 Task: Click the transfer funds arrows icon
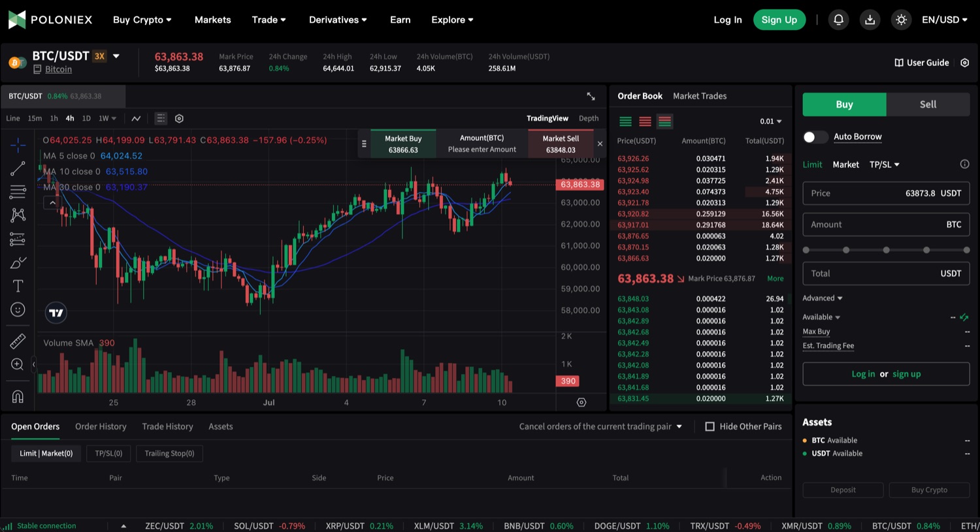pyautogui.click(x=964, y=317)
